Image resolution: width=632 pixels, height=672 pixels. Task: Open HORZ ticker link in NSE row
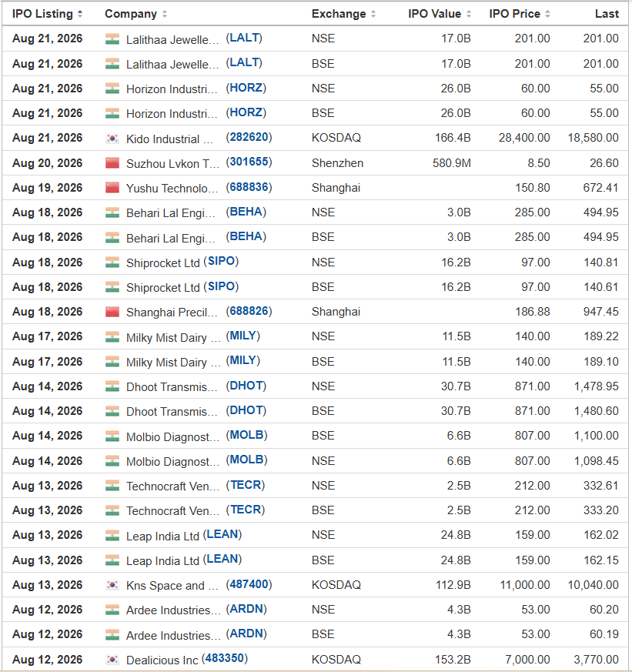pyautogui.click(x=246, y=88)
